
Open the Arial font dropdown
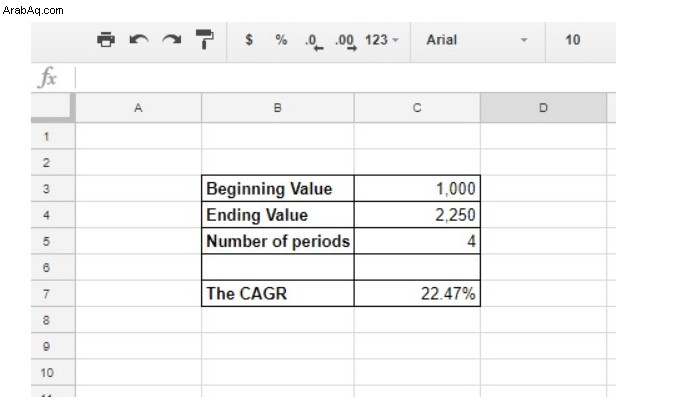pos(477,40)
